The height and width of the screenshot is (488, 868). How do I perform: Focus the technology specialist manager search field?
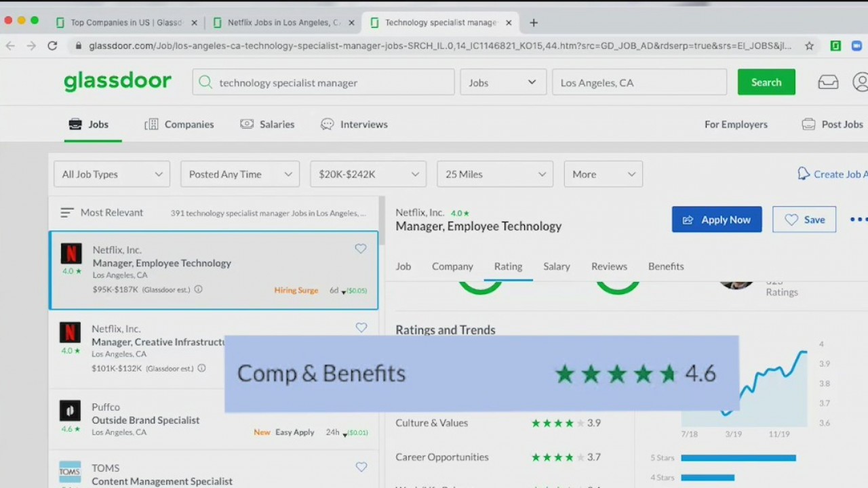[x=323, y=82]
